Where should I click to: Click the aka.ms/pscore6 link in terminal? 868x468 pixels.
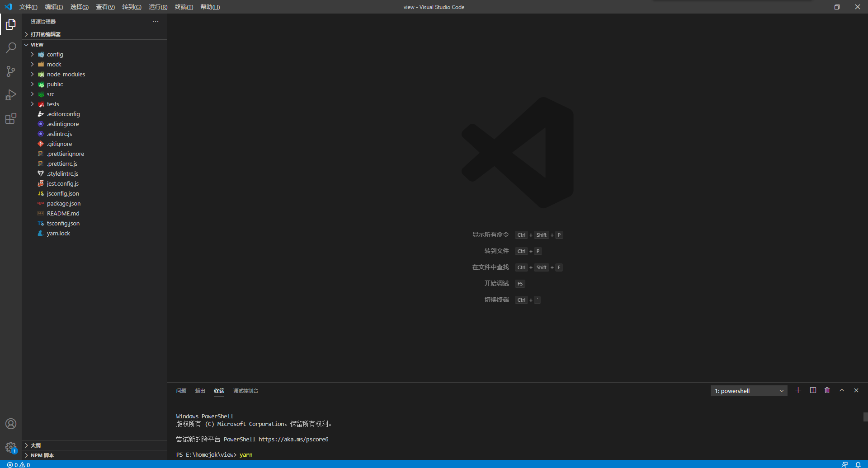coord(293,439)
